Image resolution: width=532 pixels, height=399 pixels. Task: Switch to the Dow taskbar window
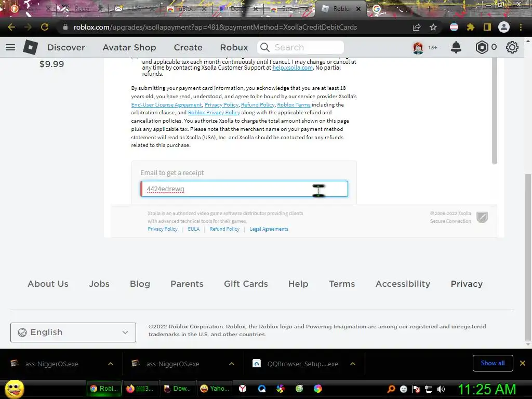(177, 389)
